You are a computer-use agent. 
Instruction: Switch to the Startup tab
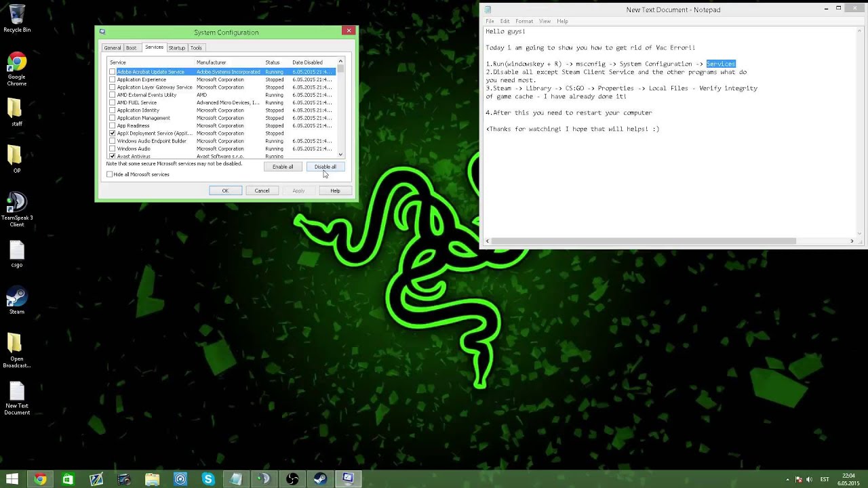[177, 48]
